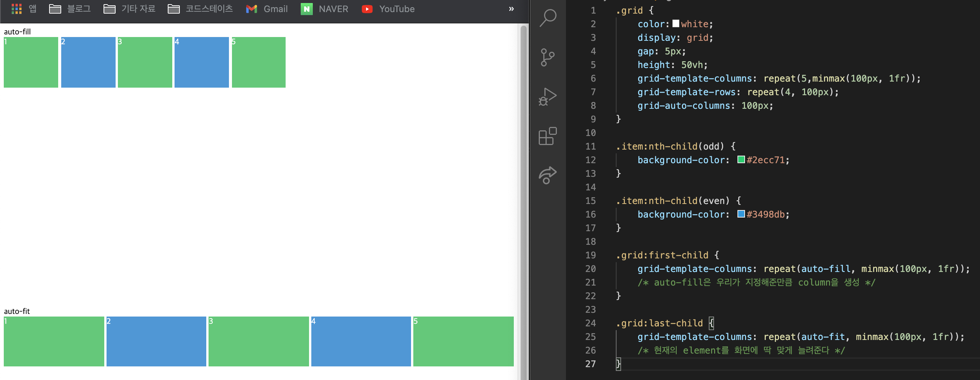Click the #3498db blue color swatch
This screenshot has width=980, height=380.
[741, 214]
